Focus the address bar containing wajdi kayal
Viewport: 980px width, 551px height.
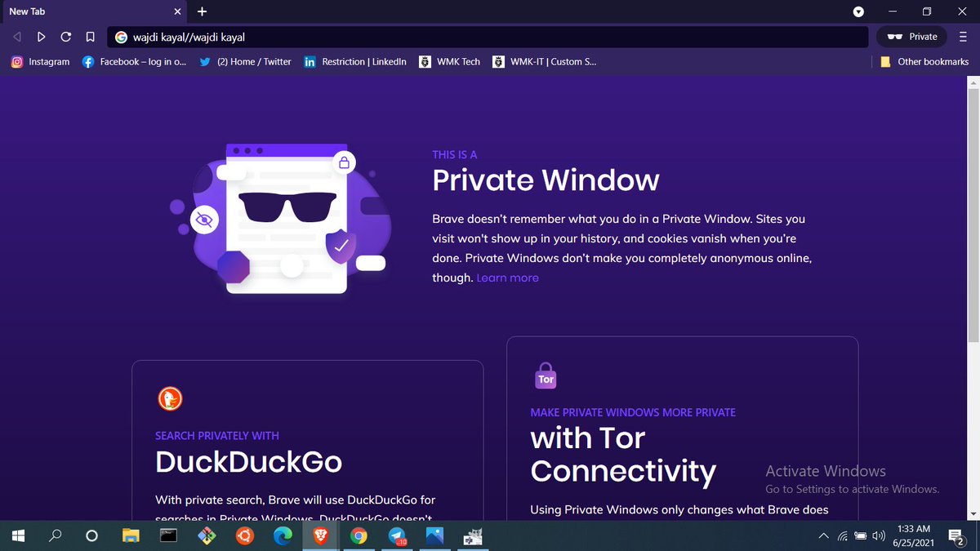tap(488, 37)
